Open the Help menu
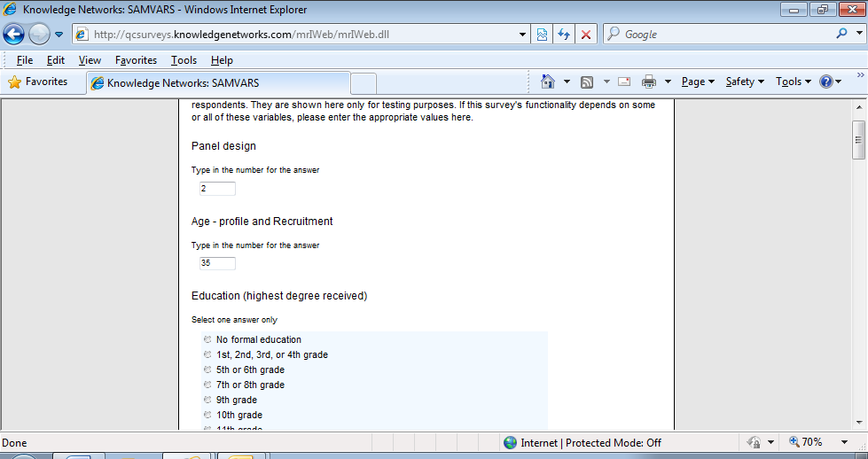This screenshot has height=459, width=868. click(x=222, y=59)
